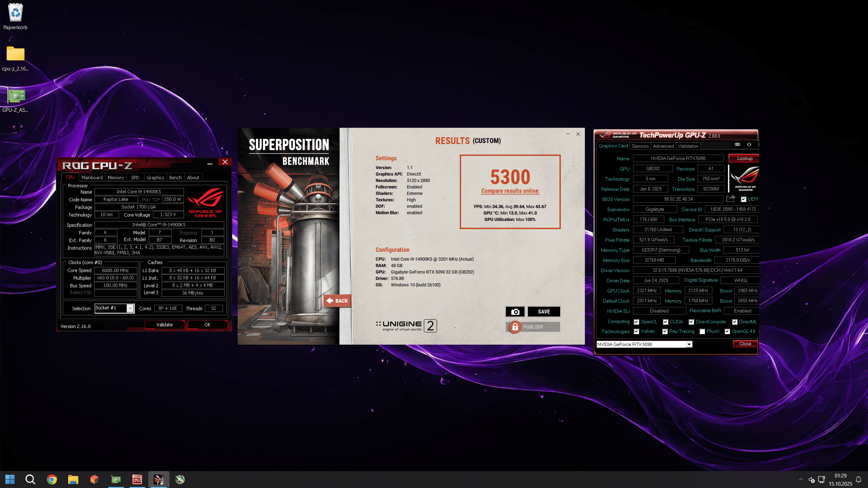
Task: Toggle the Ray Tracing checkbox
Action: (x=665, y=331)
